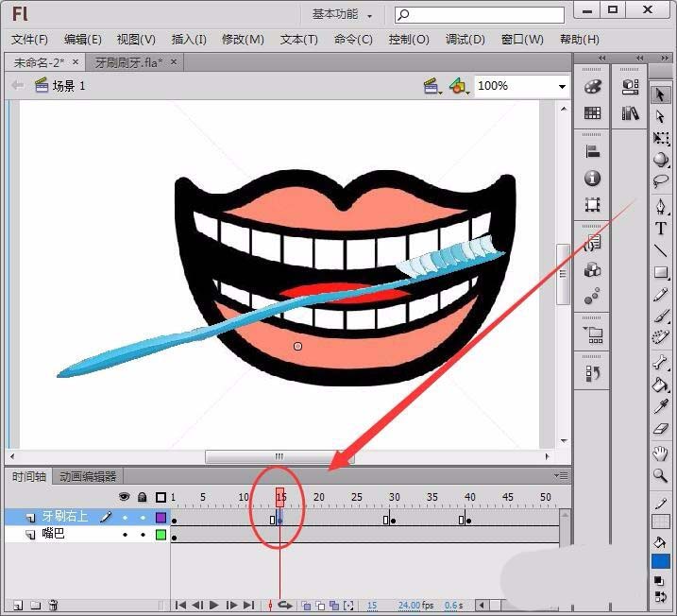Toggle outline color box for 嘴巴 layer
The image size is (677, 616).
[x=161, y=535]
